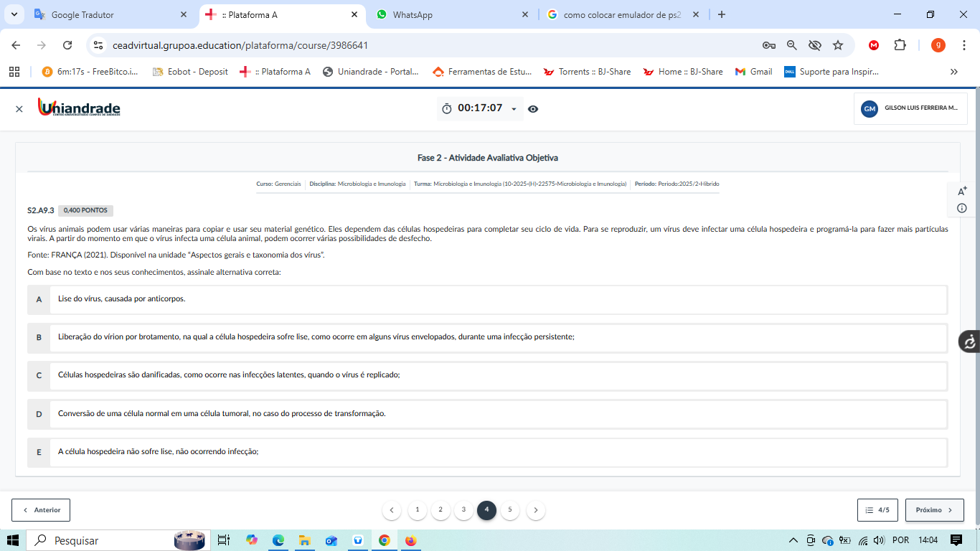Click the info icon in right sidebar

pos(962,208)
